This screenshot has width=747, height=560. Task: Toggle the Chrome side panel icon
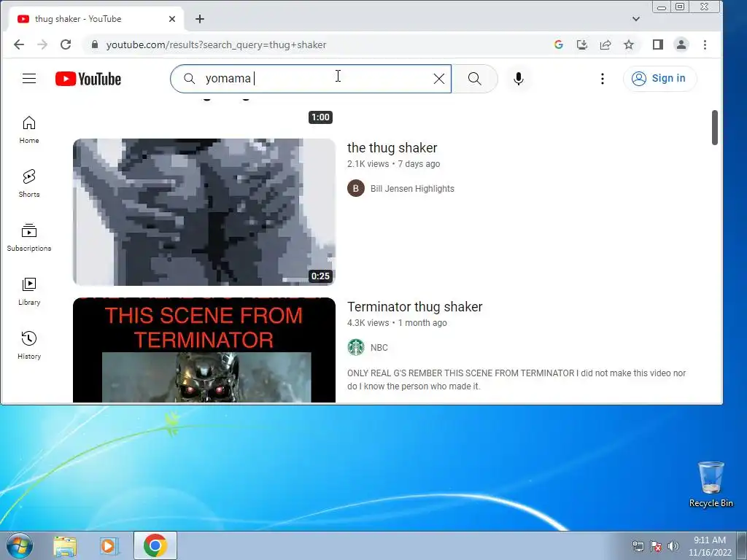658,44
